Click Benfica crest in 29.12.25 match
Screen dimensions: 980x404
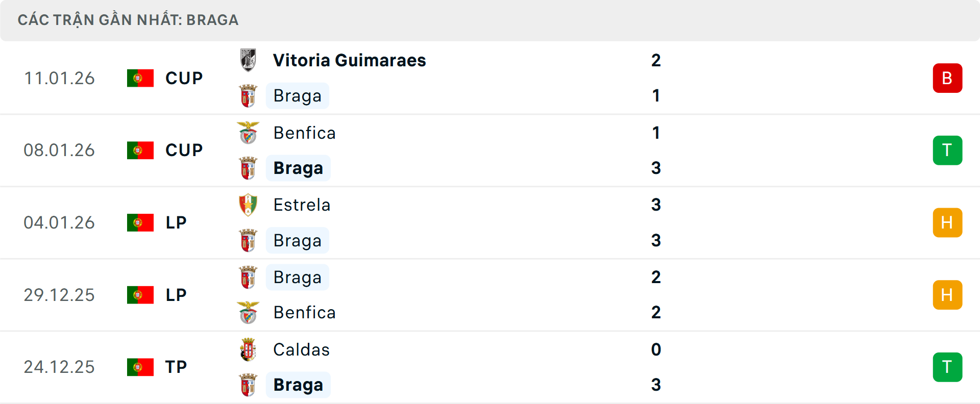click(248, 313)
